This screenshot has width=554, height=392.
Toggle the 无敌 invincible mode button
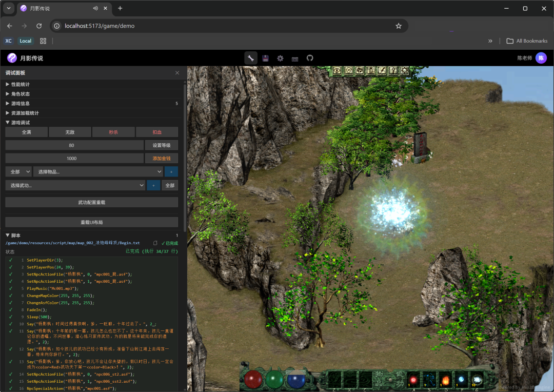(70, 132)
